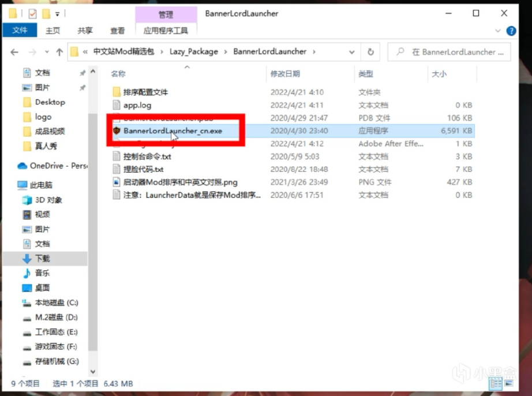The image size is (532, 396).
Task: Open the 下载 folder
Action: point(43,259)
